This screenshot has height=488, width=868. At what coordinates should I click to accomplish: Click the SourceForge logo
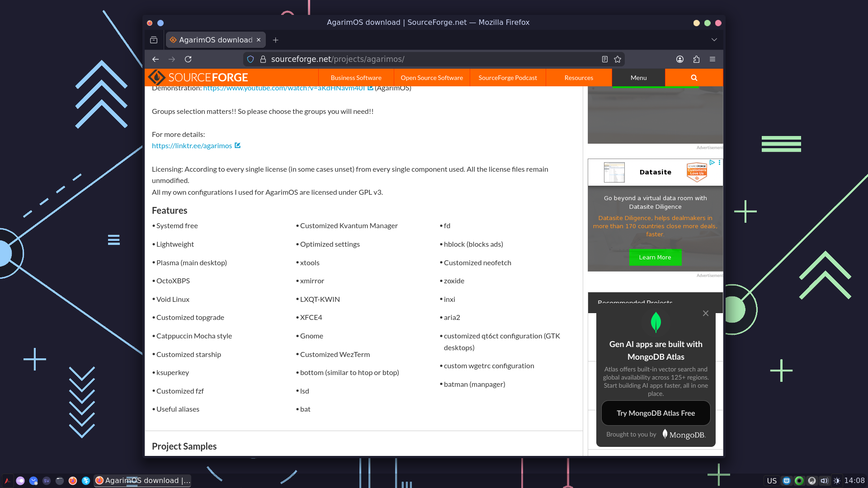[198, 77]
